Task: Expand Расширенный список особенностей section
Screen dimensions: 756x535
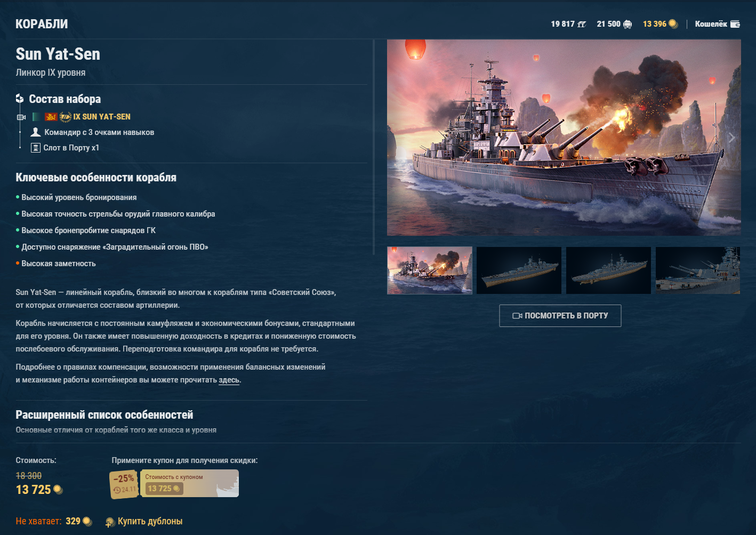Action: point(104,414)
